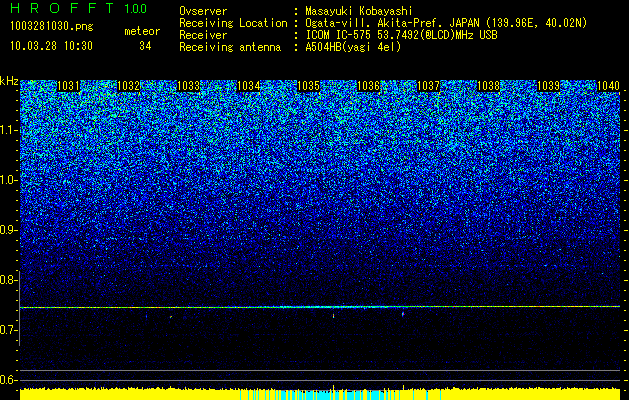
Task: Click the 1.1 frequency axis label
Action: 8,130
